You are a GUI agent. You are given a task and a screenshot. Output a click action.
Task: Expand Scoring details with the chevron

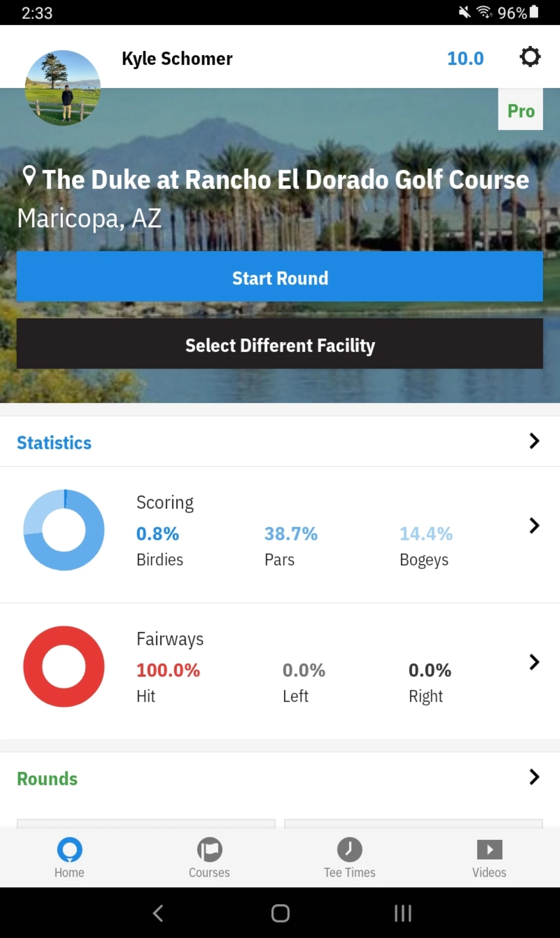534,525
